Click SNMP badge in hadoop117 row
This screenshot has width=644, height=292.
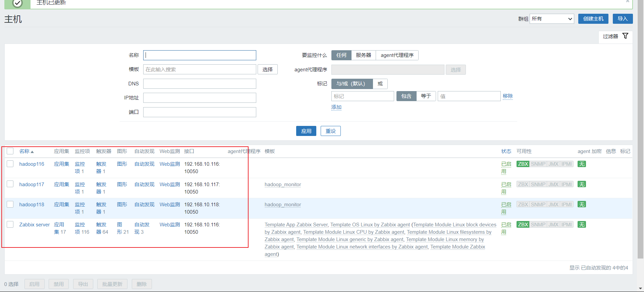[538, 185]
